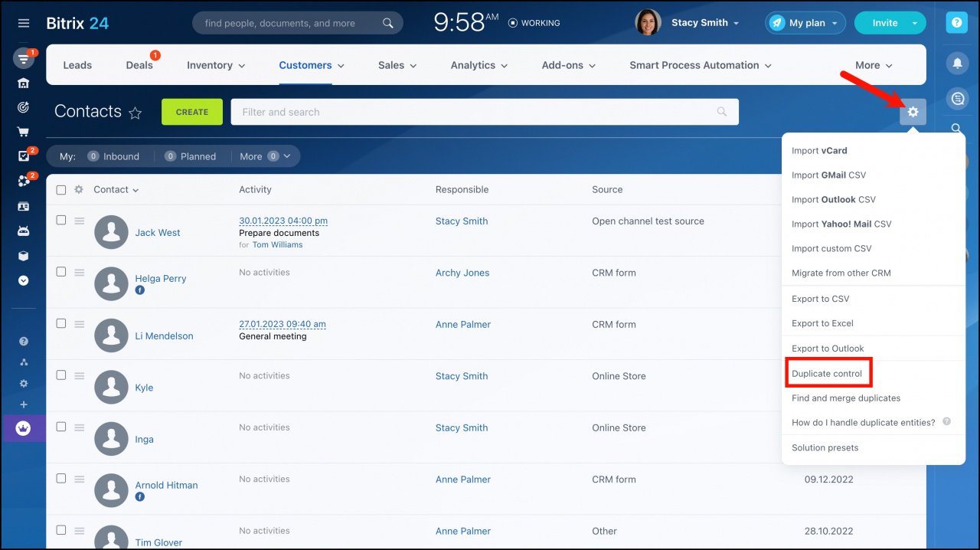Click the green CREATE button

(x=192, y=112)
